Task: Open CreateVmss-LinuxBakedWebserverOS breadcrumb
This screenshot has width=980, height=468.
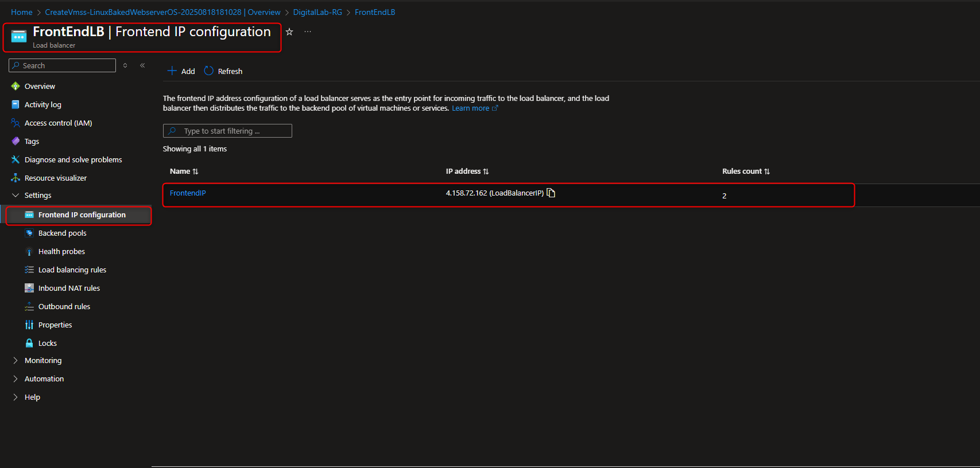Action: (x=162, y=12)
